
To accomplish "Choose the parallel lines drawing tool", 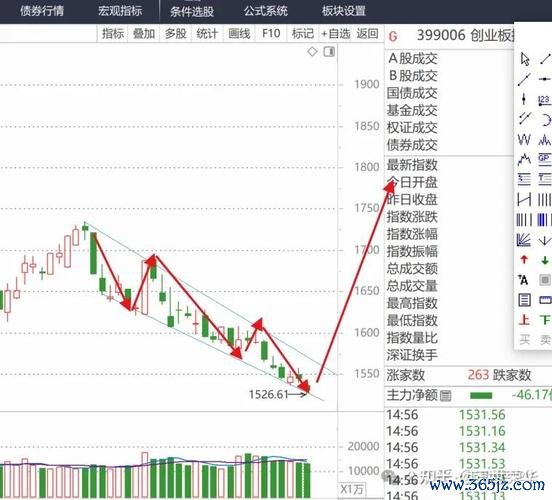I will 525,118.
